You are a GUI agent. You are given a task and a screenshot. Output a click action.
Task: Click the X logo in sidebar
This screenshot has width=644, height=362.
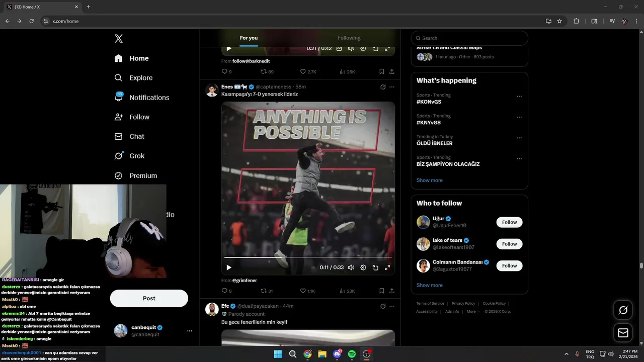(118, 39)
